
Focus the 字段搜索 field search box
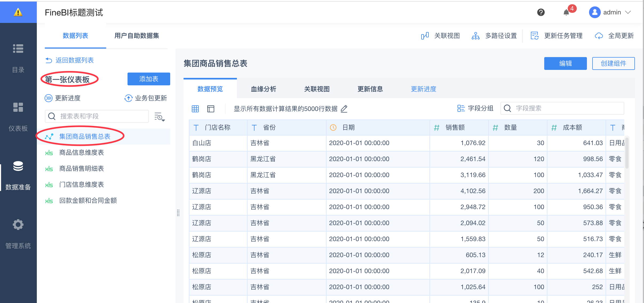[x=562, y=108]
